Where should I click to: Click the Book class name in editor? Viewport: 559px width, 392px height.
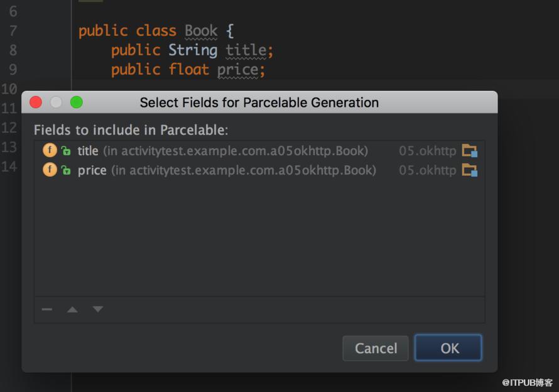(201, 31)
